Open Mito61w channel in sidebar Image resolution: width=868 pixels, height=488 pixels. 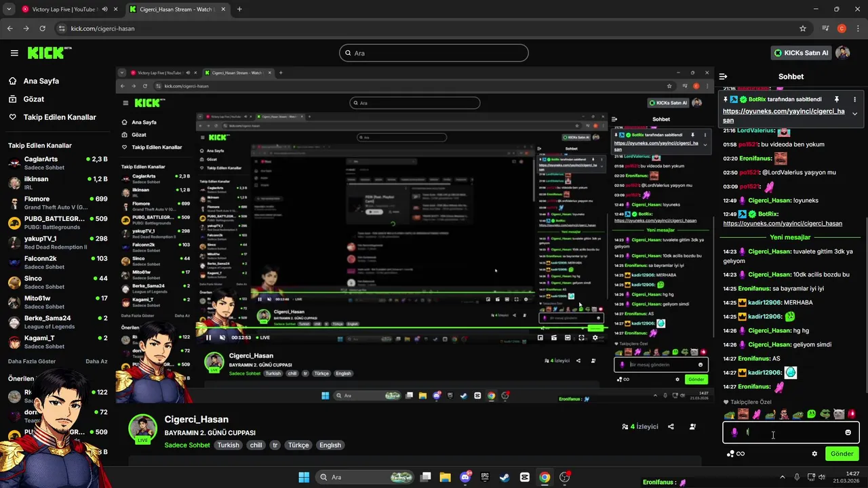58,302
